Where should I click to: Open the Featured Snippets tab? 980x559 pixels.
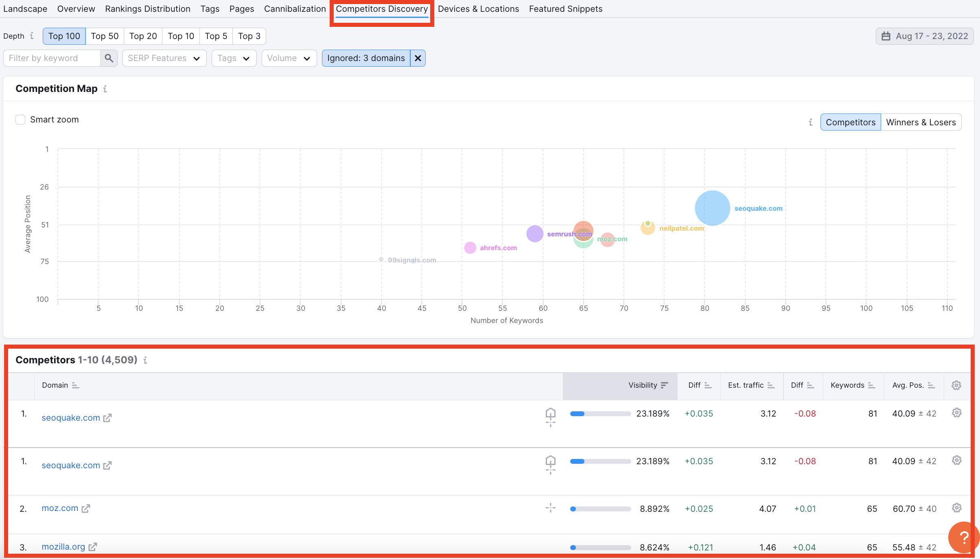tap(566, 9)
